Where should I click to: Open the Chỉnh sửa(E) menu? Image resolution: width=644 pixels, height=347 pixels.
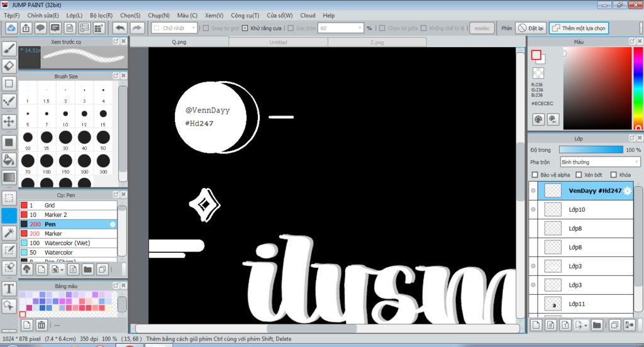tap(43, 15)
